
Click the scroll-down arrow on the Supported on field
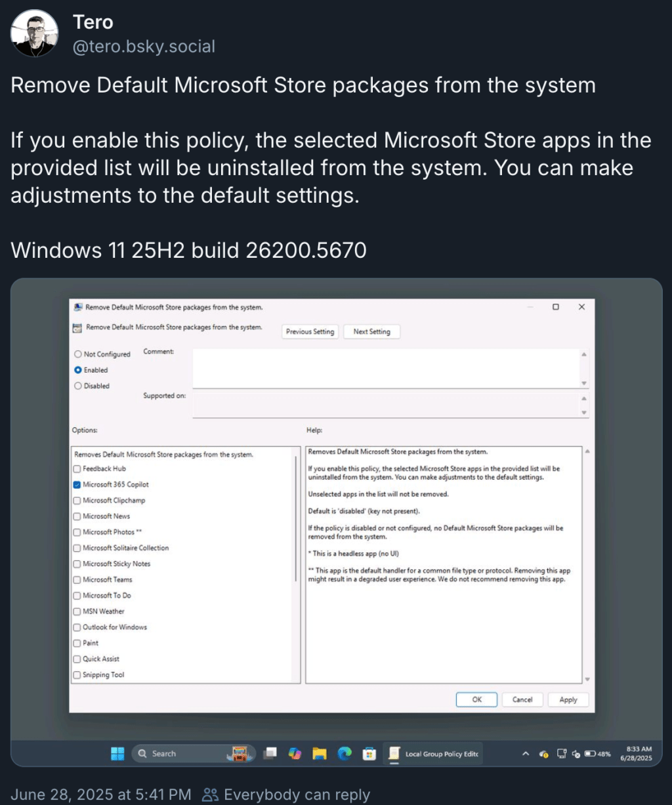coord(584,412)
